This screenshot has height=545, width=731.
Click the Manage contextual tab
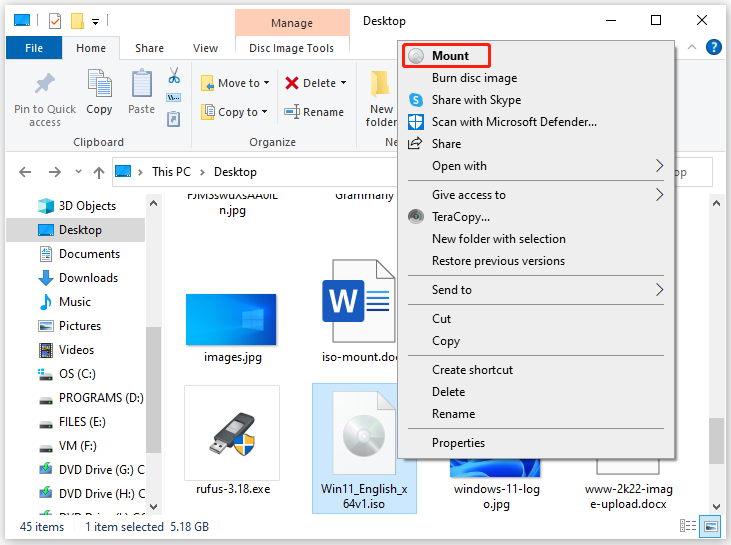point(292,23)
